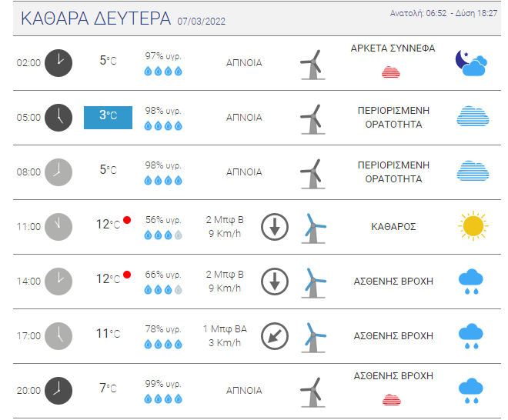508x420 pixels.
Task: Click the fog cloud icon at 05:00
Action: point(472,118)
